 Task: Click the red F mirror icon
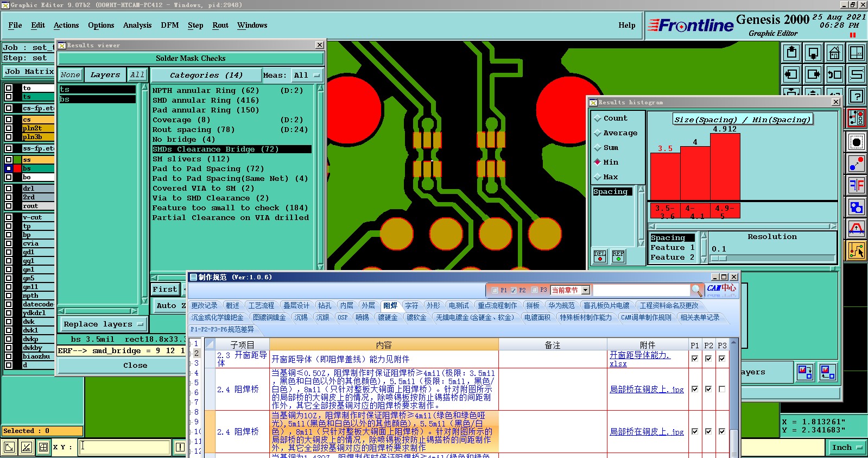click(857, 185)
